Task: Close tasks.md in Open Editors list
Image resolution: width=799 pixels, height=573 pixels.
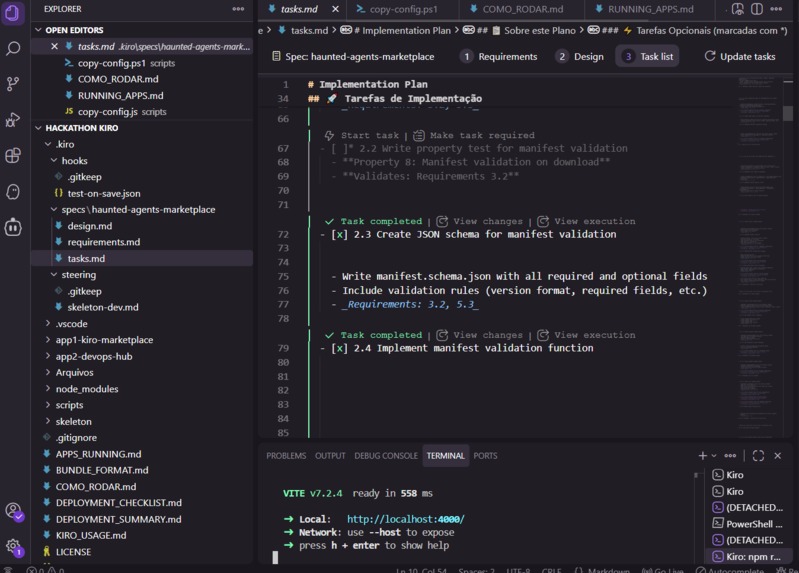Action: (x=55, y=46)
